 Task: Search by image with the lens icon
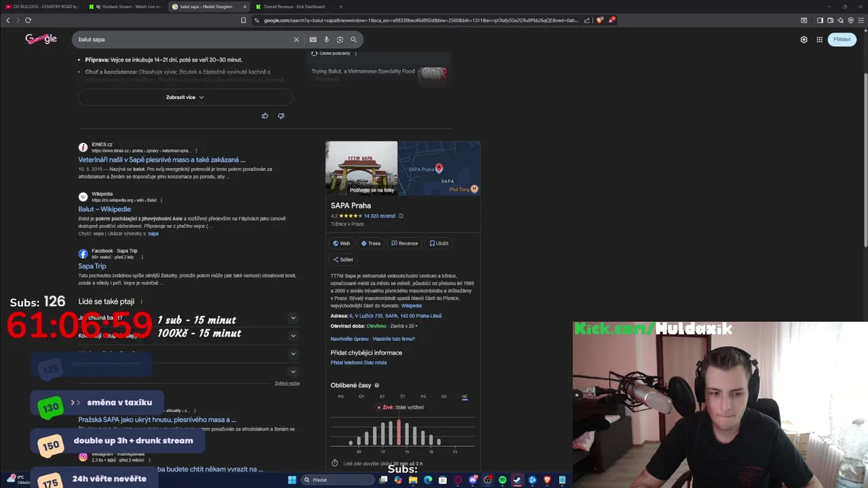340,39
